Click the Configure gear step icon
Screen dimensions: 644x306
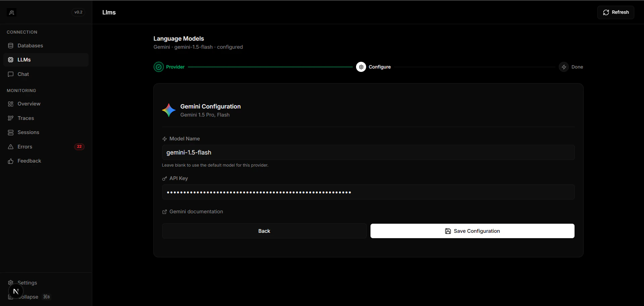click(361, 67)
